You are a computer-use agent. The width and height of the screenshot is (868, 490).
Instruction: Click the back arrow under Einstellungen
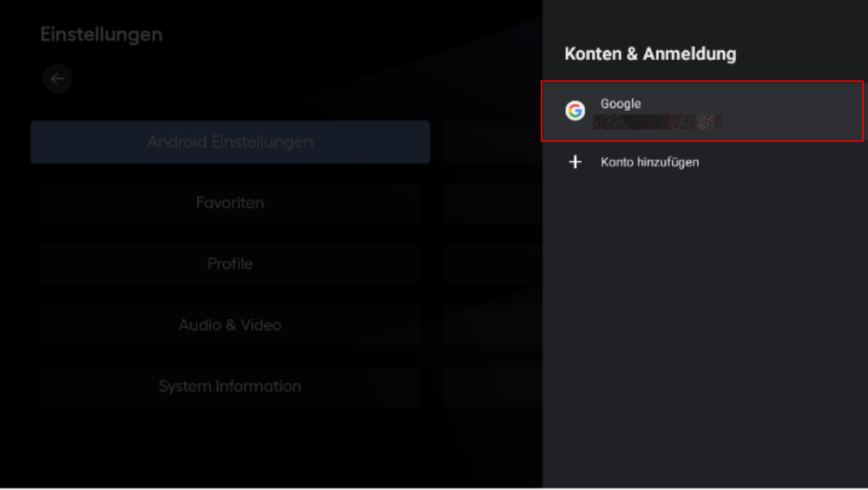[57, 79]
